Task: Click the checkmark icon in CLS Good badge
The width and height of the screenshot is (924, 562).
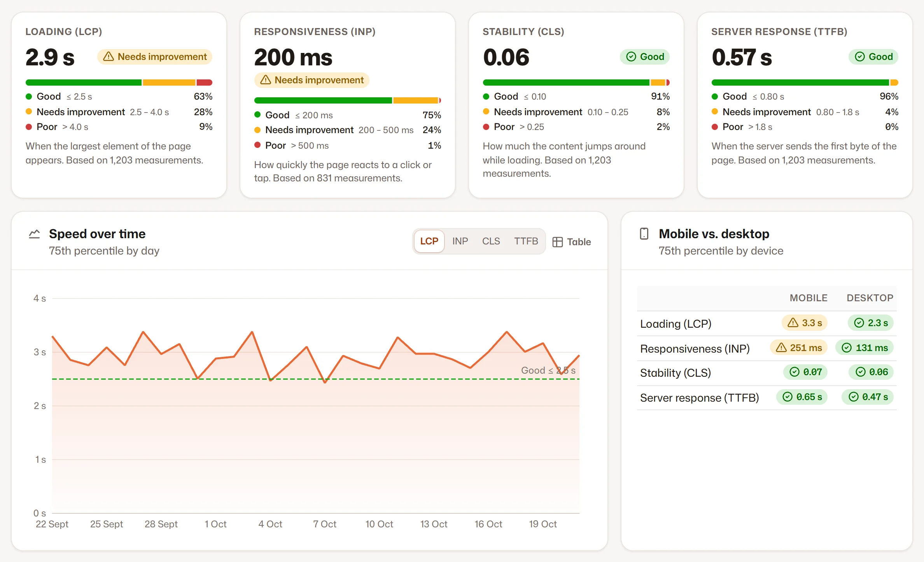Action: pyautogui.click(x=631, y=57)
